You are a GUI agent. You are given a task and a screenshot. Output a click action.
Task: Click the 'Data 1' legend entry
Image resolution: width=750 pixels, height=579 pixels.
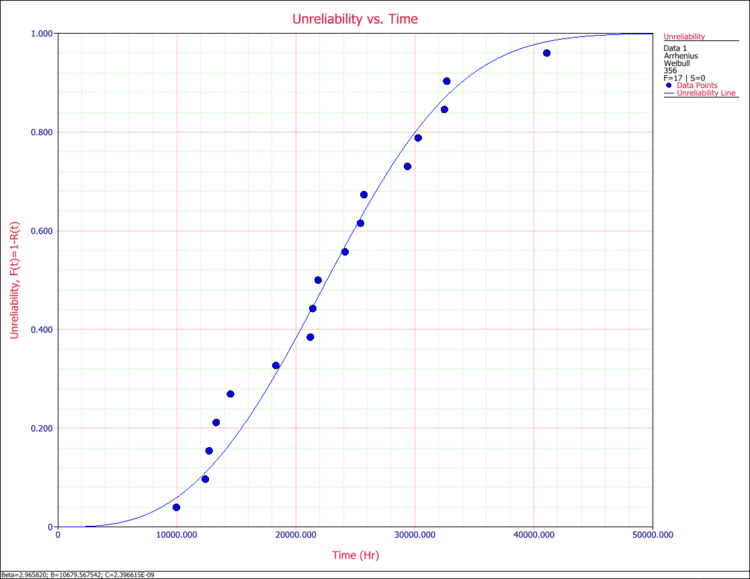point(675,48)
